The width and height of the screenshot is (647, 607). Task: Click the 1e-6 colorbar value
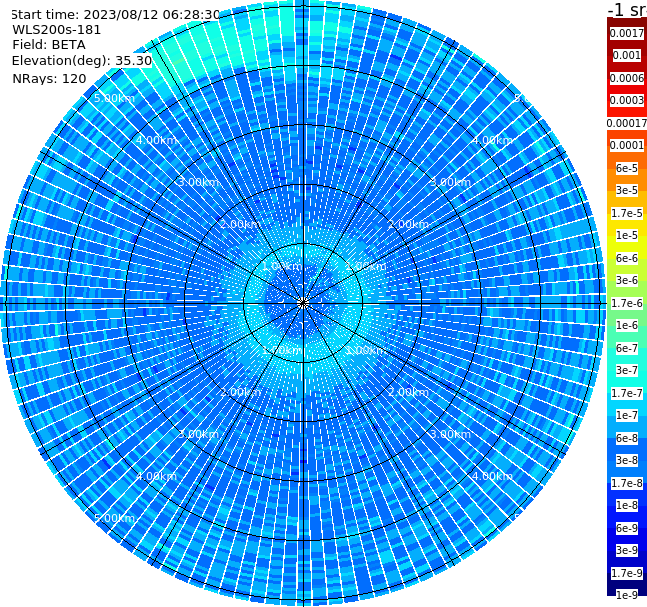[x=627, y=325]
